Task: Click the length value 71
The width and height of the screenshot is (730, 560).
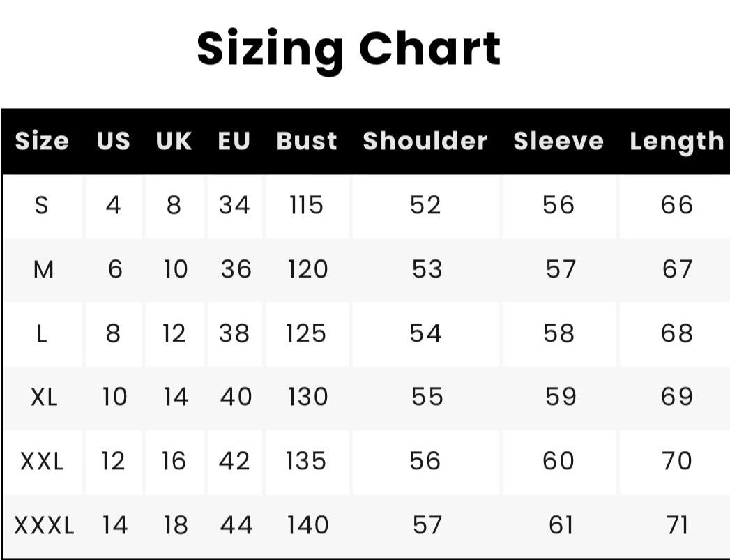Action: click(x=678, y=526)
